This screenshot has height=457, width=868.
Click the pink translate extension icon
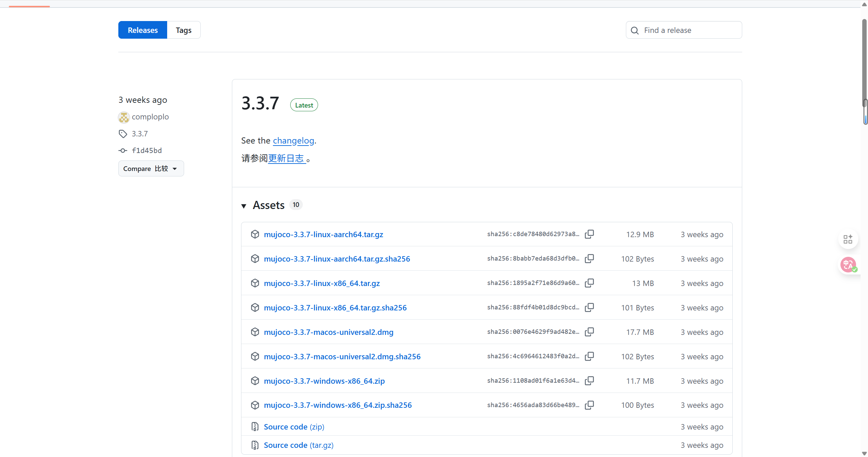pyautogui.click(x=848, y=265)
